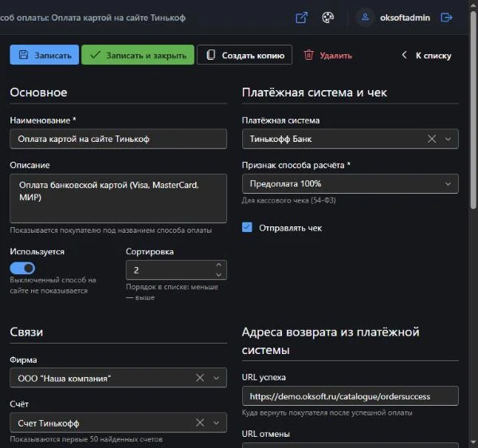
Task: Click the user avatar icon
Action: (365, 18)
